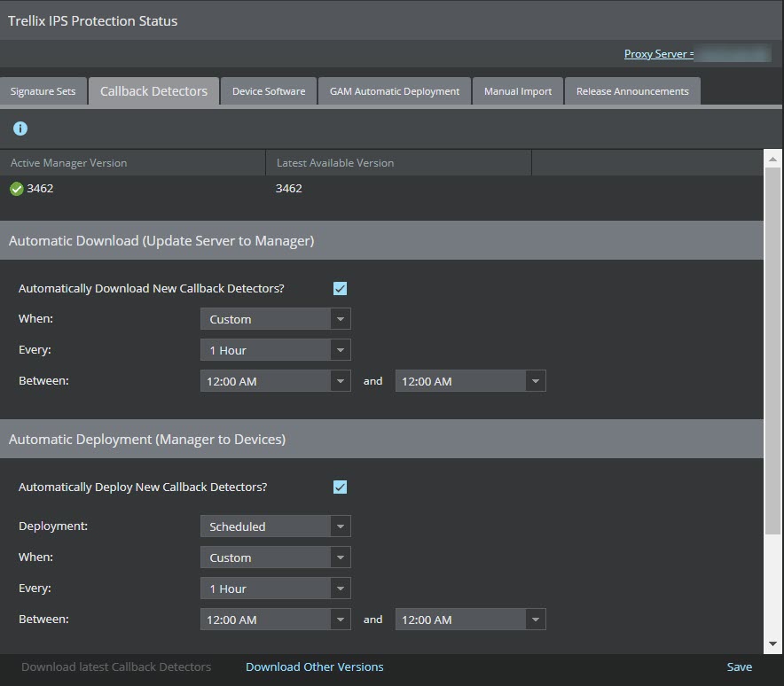Click Download Other Versions link
The height and width of the screenshot is (686, 784).
point(315,667)
